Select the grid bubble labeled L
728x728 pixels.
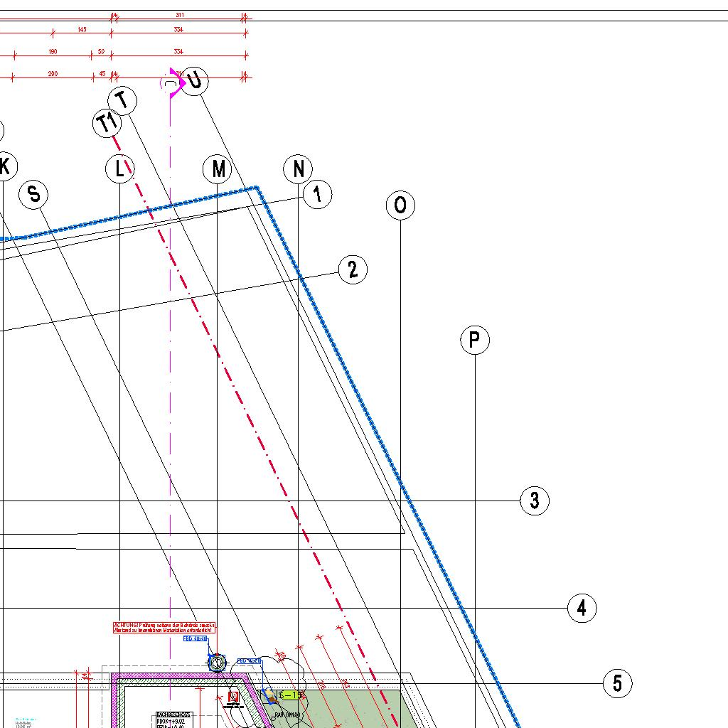pyautogui.click(x=119, y=169)
